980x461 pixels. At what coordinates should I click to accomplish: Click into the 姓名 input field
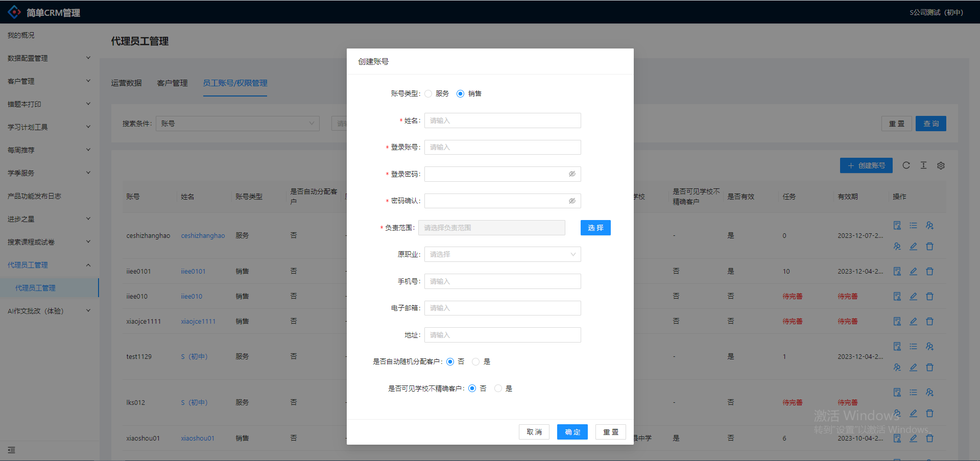pyautogui.click(x=502, y=121)
